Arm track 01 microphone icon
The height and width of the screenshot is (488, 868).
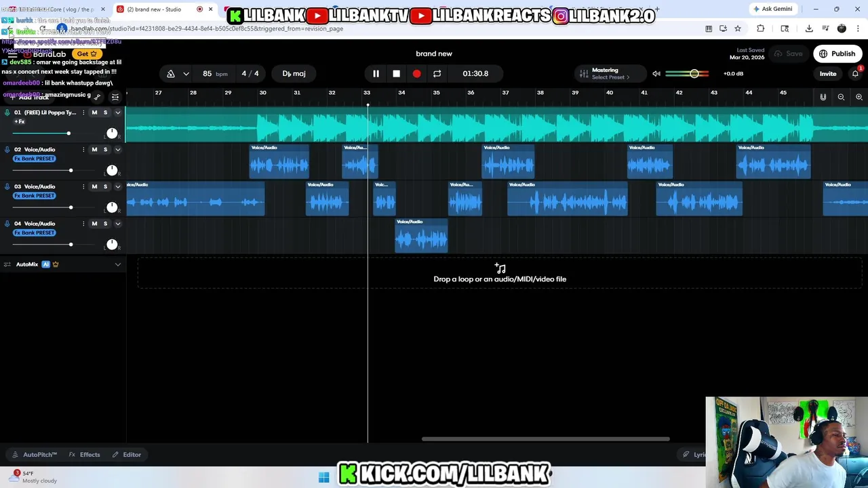7,113
